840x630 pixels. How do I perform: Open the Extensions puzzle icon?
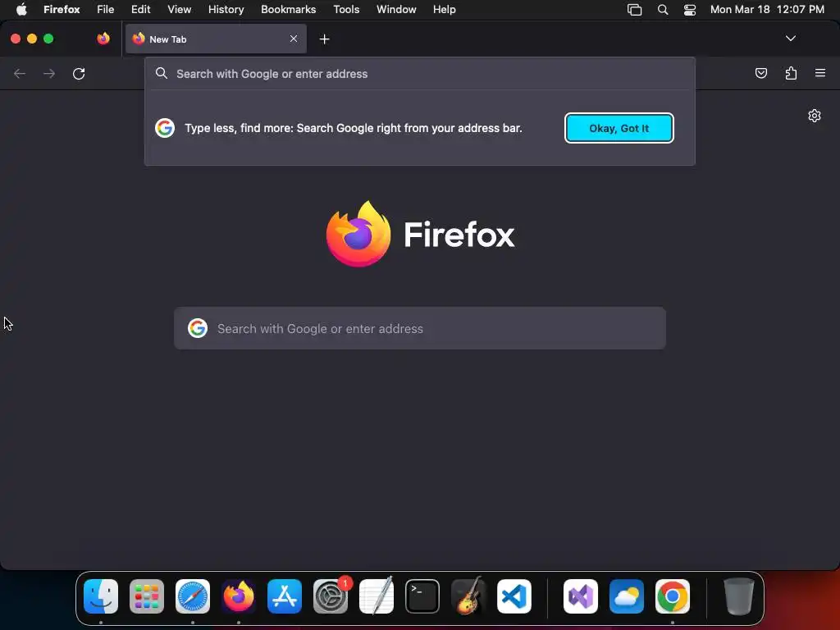(x=791, y=73)
